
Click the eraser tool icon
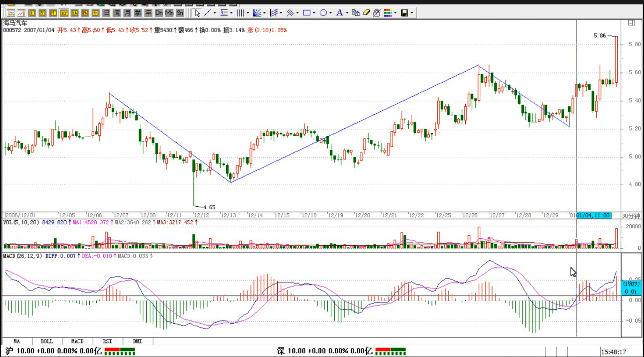tap(366, 13)
